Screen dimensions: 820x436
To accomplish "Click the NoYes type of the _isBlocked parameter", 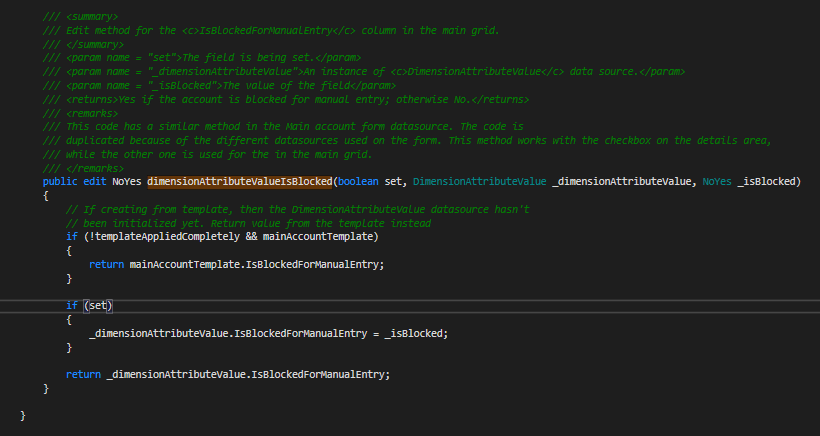I will tap(717, 181).
